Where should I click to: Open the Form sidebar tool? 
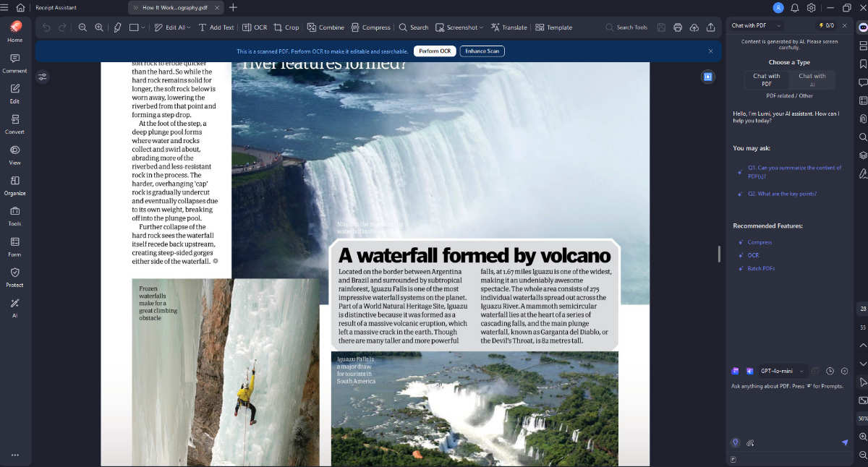click(x=14, y=247)
